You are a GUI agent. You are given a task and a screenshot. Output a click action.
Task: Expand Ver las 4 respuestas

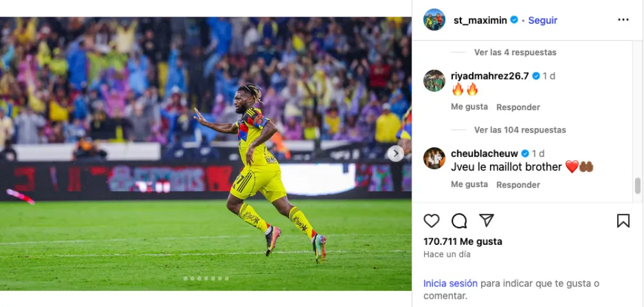click(515, 52)
